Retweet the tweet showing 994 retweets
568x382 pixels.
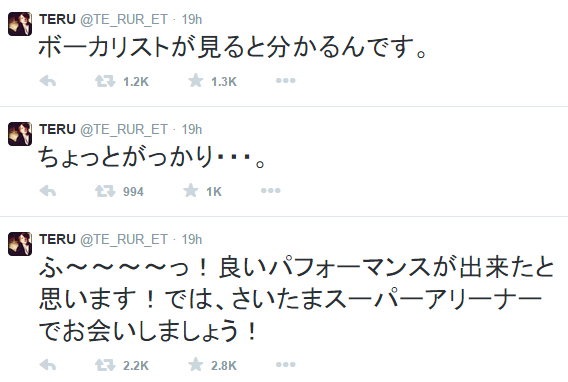[x=105, y=191]
